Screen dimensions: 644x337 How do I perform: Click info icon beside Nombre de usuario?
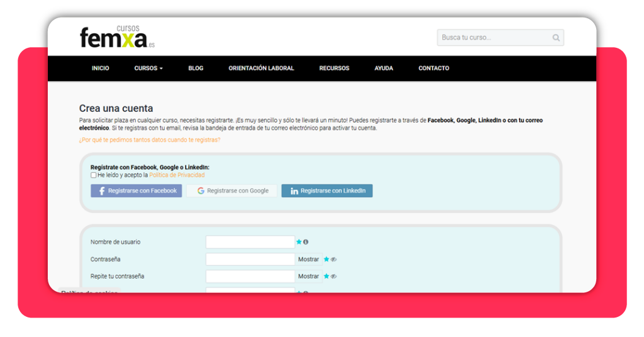coord(306,242)
